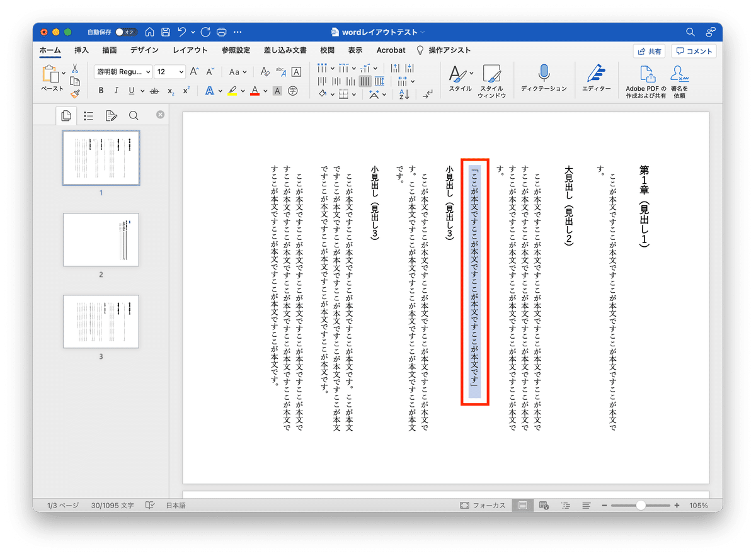This screenshot has height=556, width=756.
Task: Click the subscript x₂ icon
Action: tap(171, 91)
